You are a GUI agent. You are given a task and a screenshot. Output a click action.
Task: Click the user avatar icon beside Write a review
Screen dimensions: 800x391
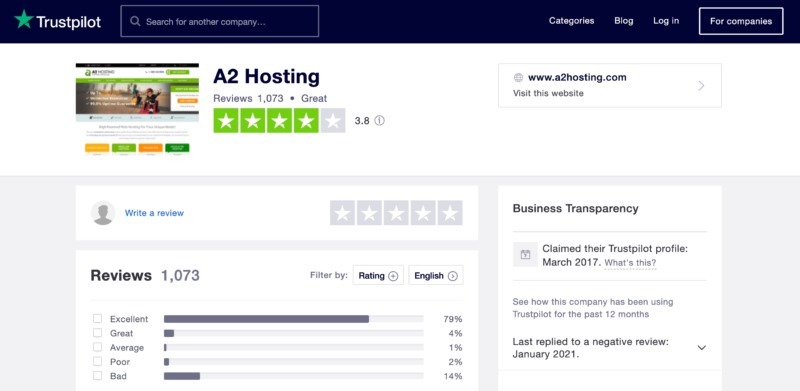(103, 213)
